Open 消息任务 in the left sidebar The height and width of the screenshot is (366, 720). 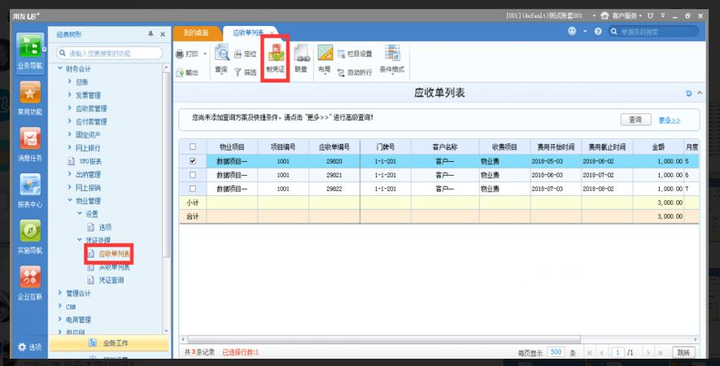30,144
